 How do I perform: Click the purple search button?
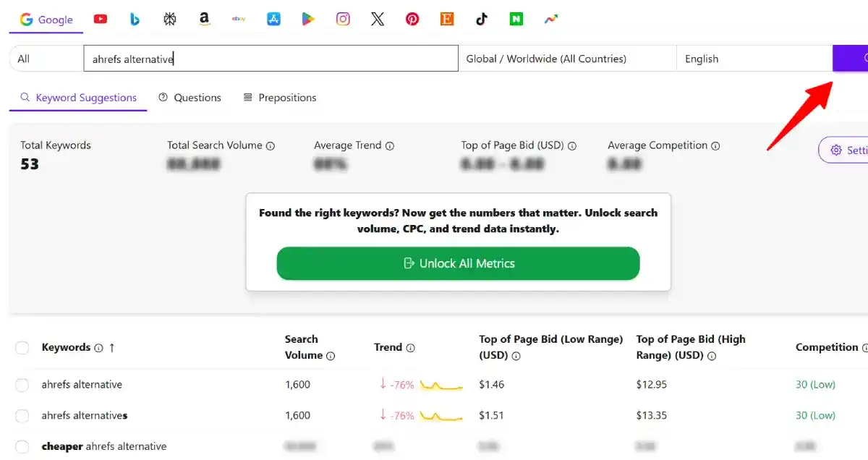click(851, 59)
